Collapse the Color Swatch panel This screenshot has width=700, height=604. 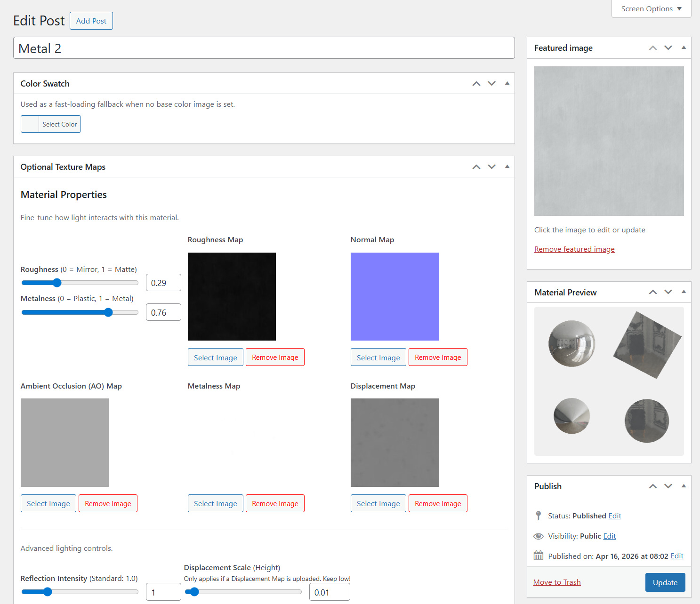pyautogui.click(x=507, y=83)
